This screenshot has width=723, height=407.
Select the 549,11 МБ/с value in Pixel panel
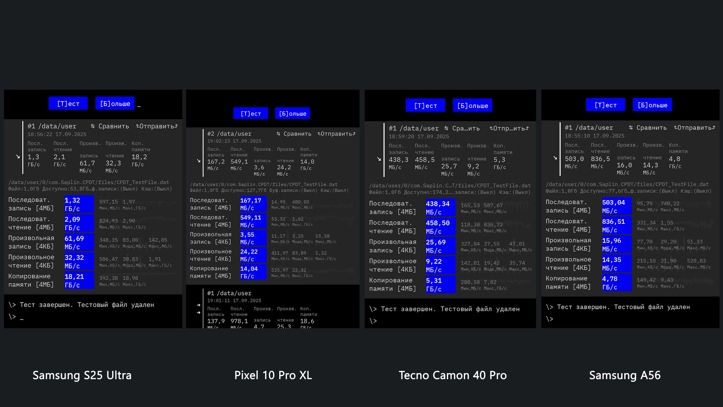[253, 221]
